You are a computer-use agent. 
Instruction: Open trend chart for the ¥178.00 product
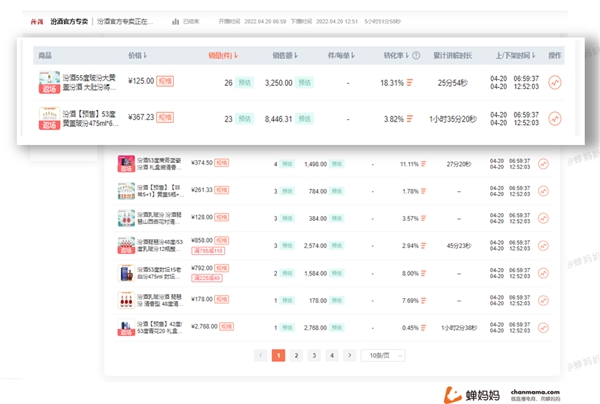(x=543, y=300)
